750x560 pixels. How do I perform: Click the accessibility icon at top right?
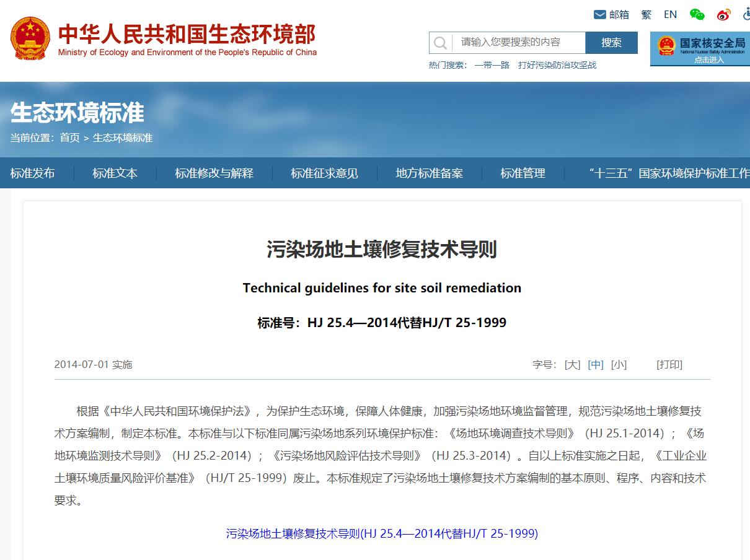(745, 14)
